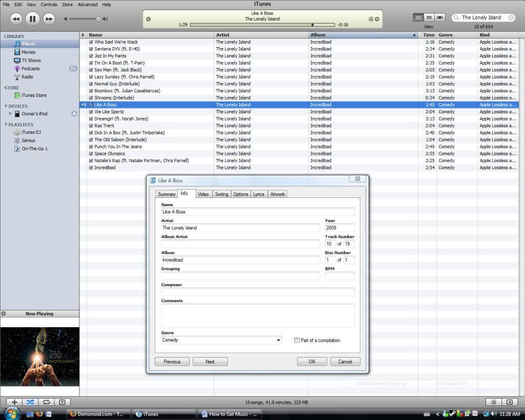Create a new playlist with plus button
The width and height of the screenshot is (525, 420).
(14, 402)
